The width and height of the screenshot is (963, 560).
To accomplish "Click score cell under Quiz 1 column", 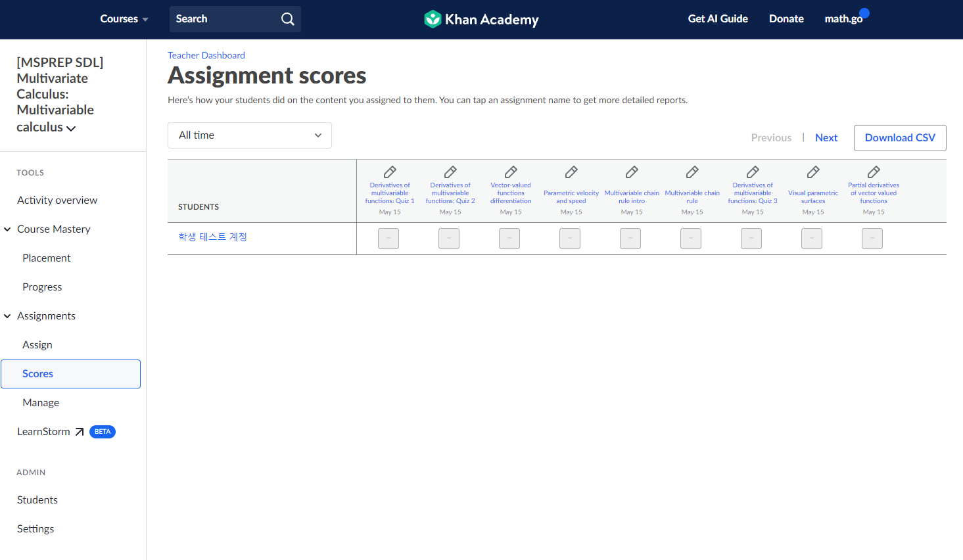I will tap(388, 239).
